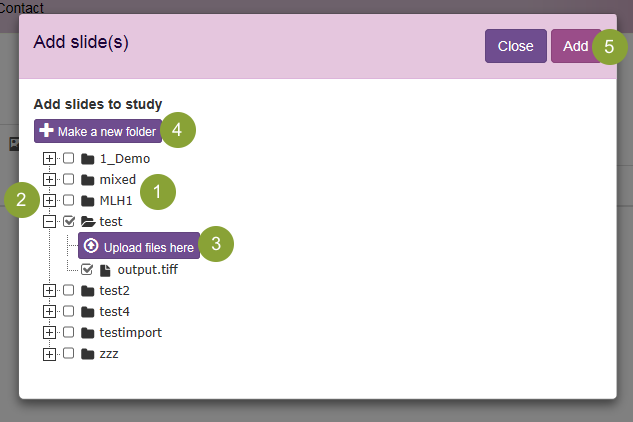Click the MLH1 folder icon
Viewport: 633px width, 422px height.
(x=87, y=201)
